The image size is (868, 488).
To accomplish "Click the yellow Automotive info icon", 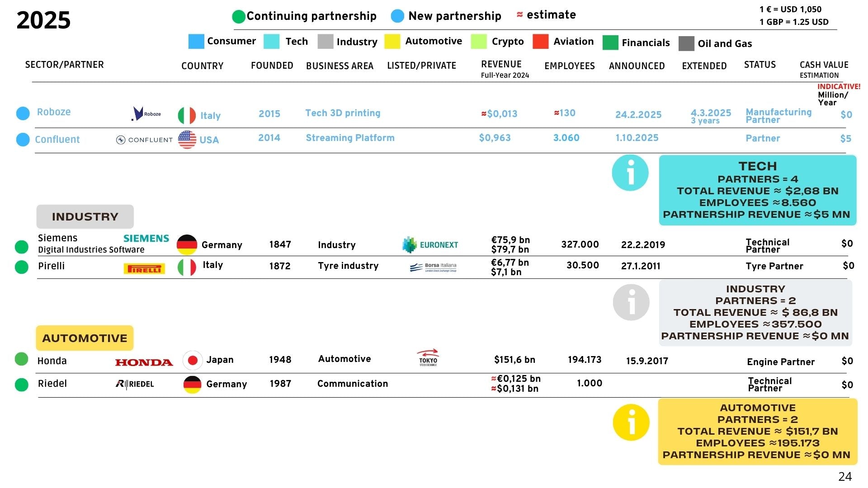I will coord(631,422).
